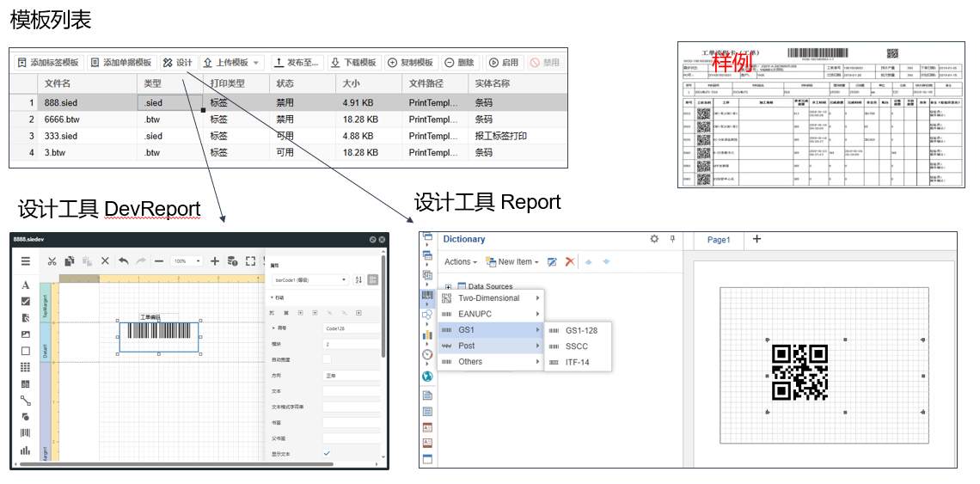The image size is (980, 484).
Task: Click the Dictionary settings gear icon
Action: [654, 239]
